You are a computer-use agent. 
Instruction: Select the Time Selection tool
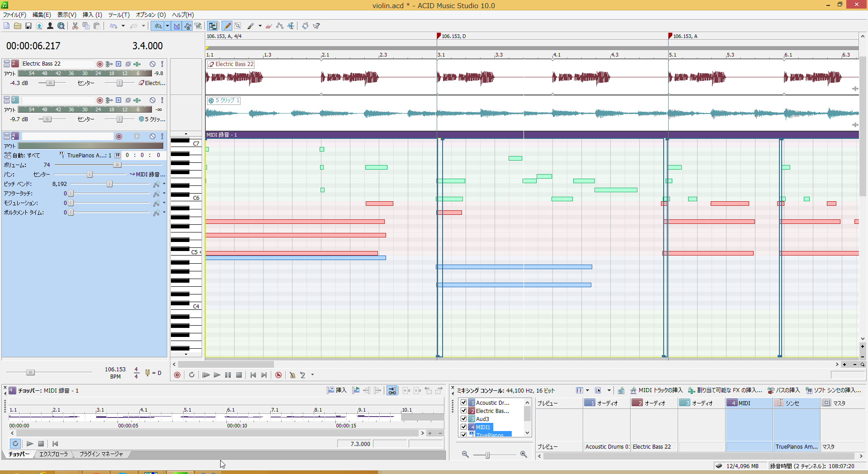[x=291, y=26]
